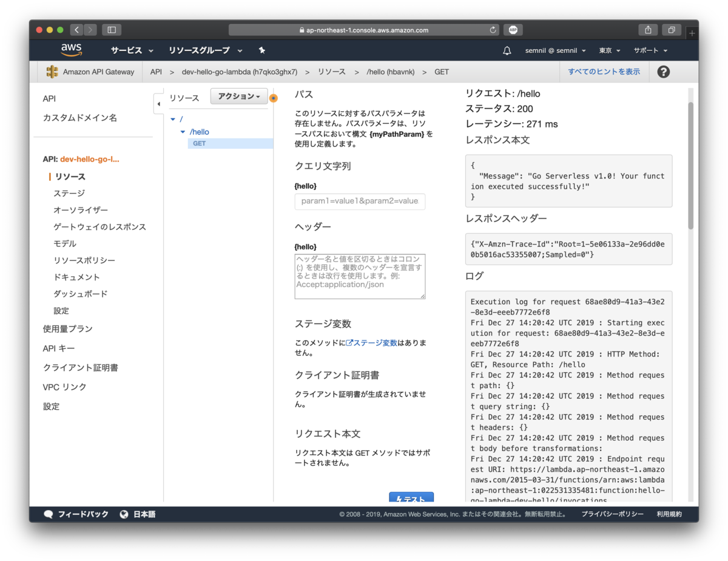Click the query string input field
The height and width of the screenshot is (561, 728).
coord(360,201)
